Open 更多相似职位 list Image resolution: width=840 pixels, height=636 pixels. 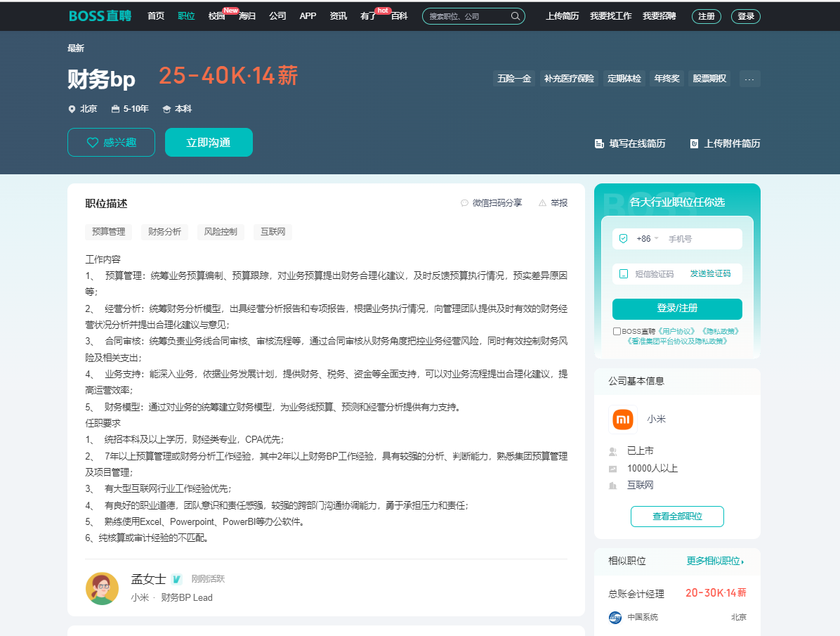pos(715,561)
